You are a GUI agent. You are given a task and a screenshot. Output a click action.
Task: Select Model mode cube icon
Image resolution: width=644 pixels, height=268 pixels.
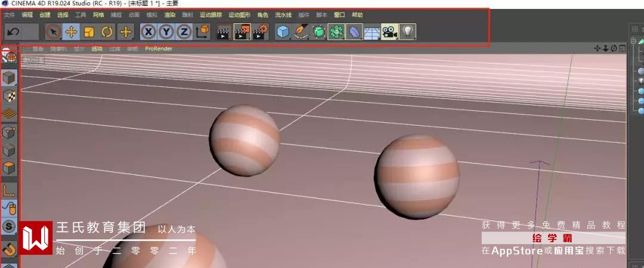9,77
